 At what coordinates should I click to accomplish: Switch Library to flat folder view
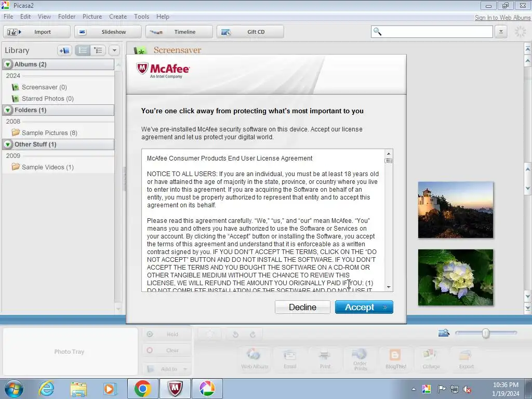(83, 50)
